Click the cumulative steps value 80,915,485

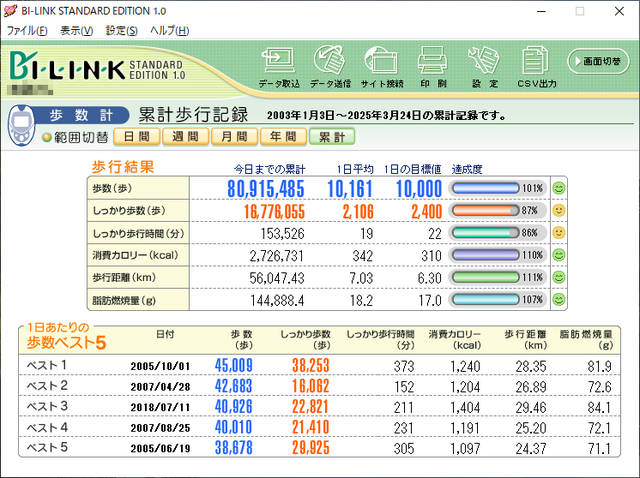(266, 189)
